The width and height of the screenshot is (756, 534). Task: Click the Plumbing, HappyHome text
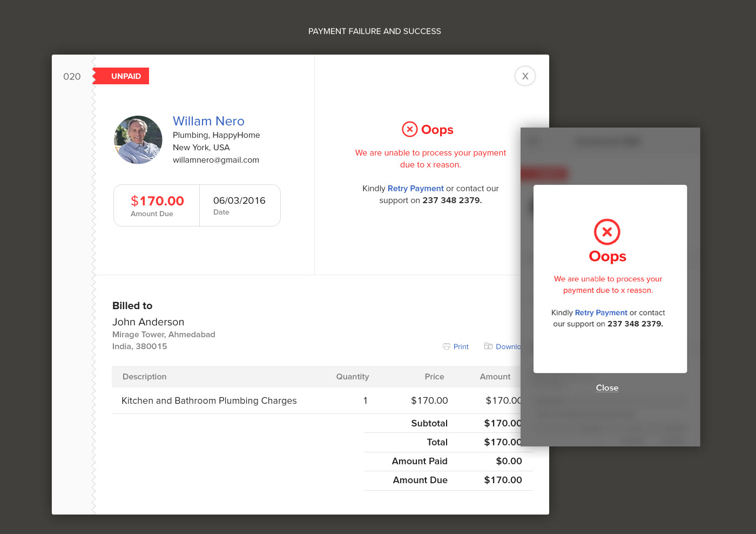tap(216, 135)
